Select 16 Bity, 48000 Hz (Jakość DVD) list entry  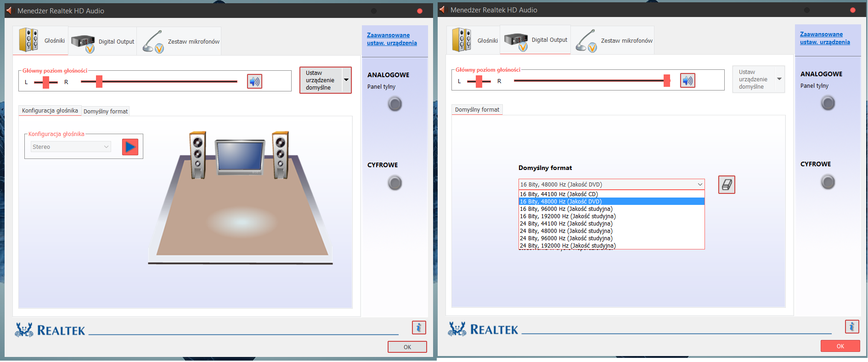(x=611, y=202)
